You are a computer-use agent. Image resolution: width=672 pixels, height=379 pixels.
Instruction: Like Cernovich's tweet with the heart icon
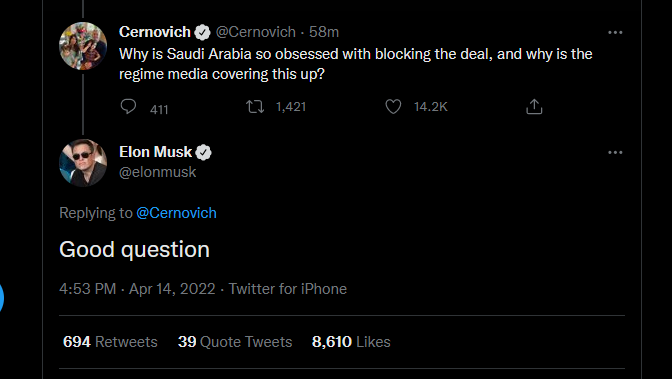(393, 106)
